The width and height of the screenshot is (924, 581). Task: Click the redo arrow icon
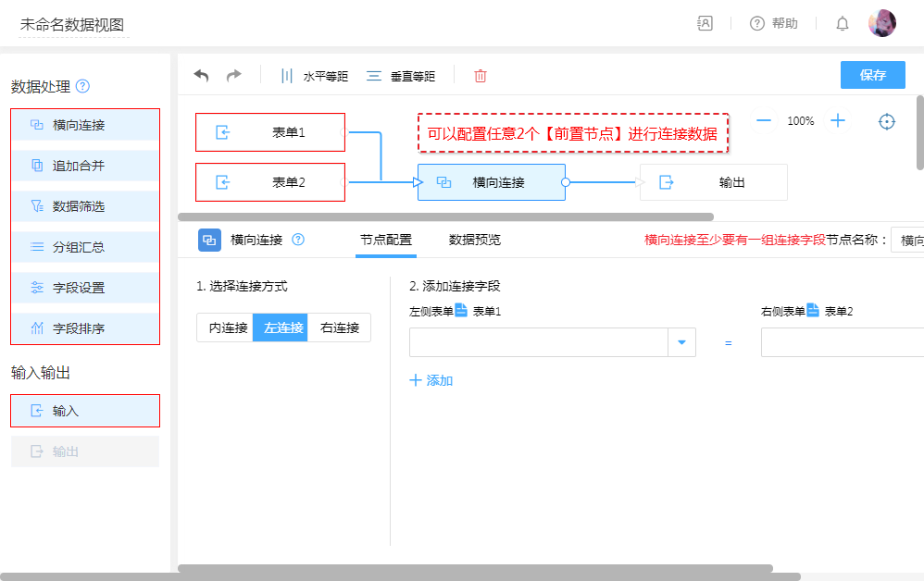[234, 76]
